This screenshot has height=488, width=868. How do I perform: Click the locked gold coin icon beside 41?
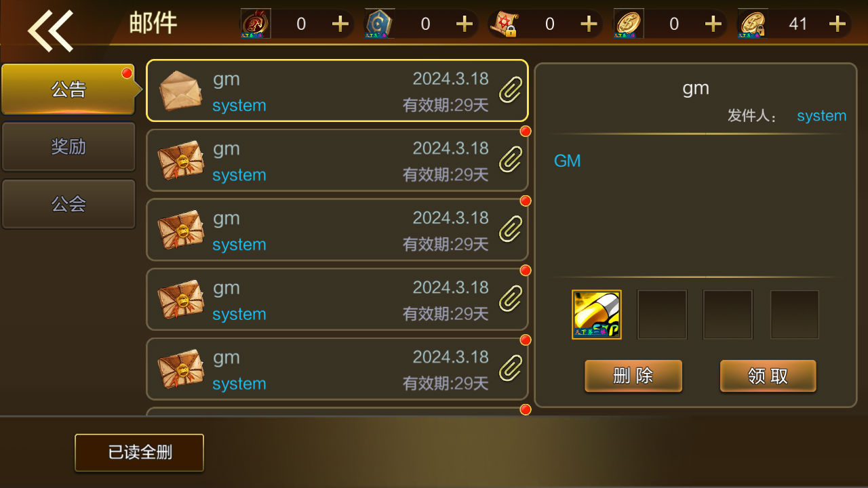click(x=753, y=24)
